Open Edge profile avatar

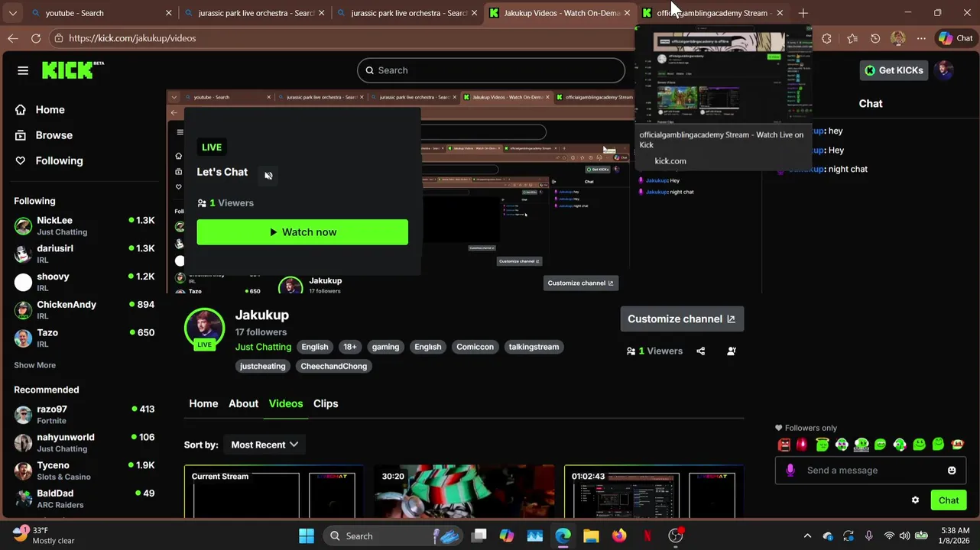pos(898,38)
